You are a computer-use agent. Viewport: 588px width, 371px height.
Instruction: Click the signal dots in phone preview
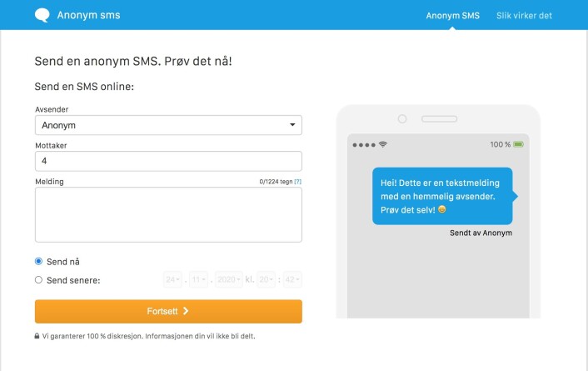click(364, 145)
